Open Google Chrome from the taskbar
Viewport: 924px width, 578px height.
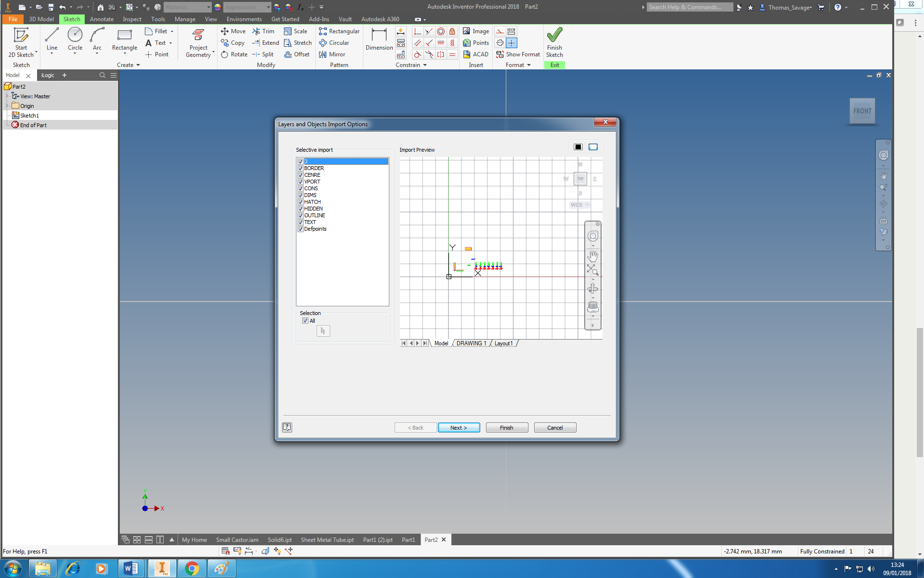(x=192, y=569)
